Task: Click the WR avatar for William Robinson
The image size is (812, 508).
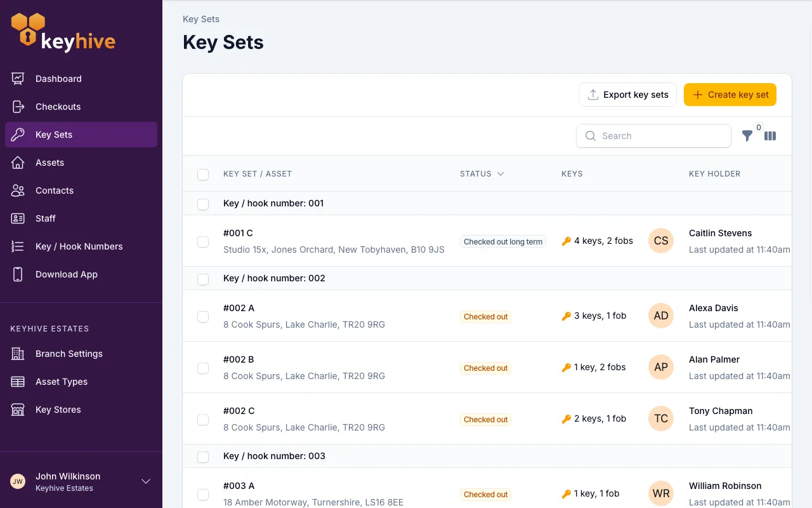Action: pos(661,493)
